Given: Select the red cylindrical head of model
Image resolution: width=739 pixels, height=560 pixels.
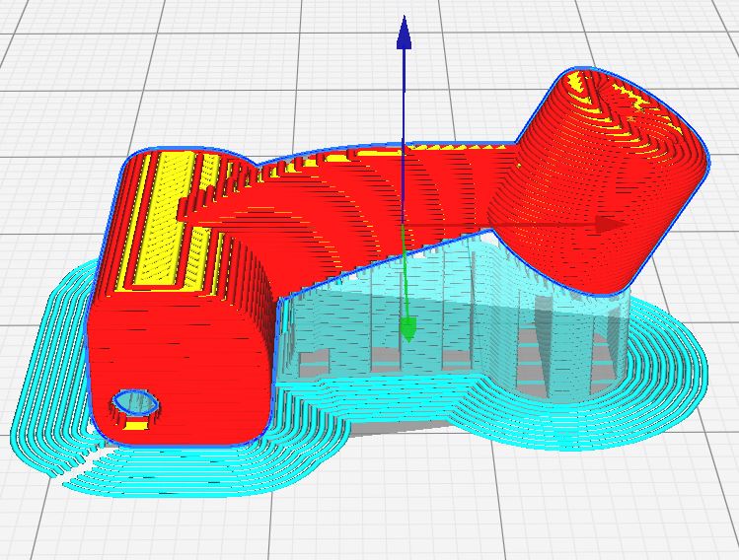Looking at the screenshot, I should [599, 179].
